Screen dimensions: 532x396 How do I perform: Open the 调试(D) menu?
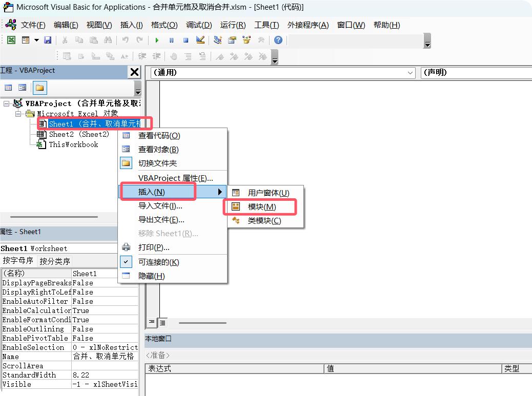[199, 25]
